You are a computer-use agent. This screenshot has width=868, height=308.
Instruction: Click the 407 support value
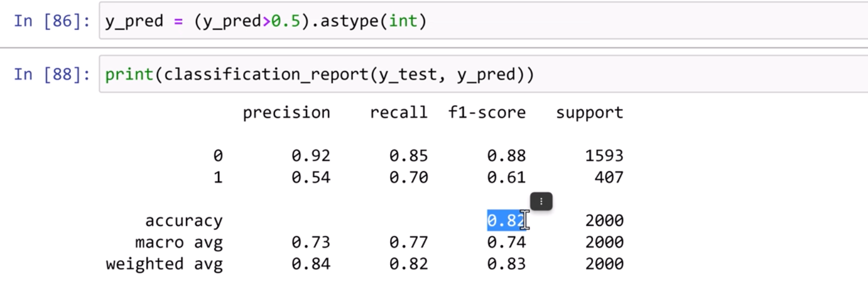point(608,177)
